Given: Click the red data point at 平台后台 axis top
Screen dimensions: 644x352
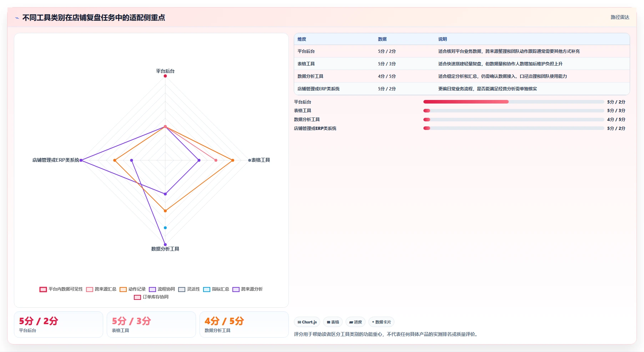Looking at the screenshot, I should pos(165,76).
